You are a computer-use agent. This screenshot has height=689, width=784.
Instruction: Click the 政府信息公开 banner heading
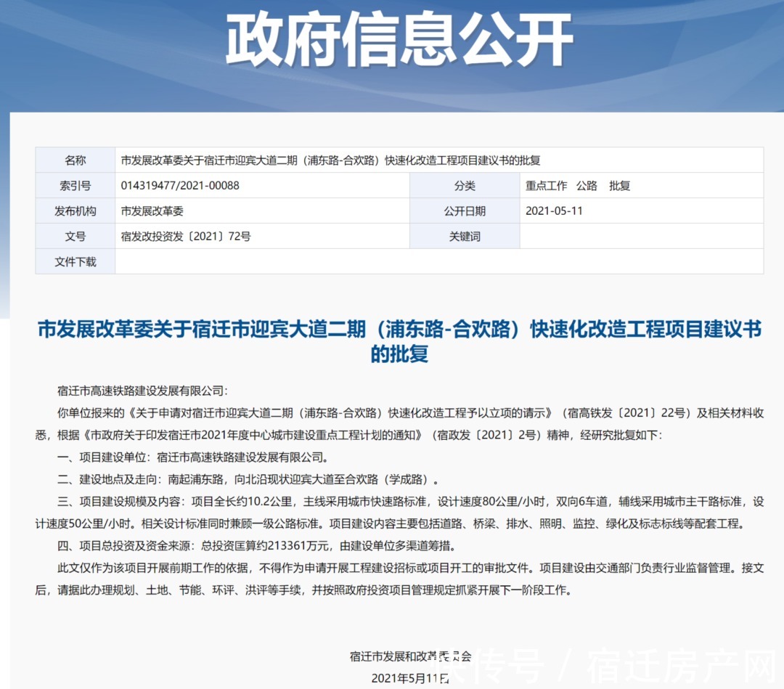(399, 40)
